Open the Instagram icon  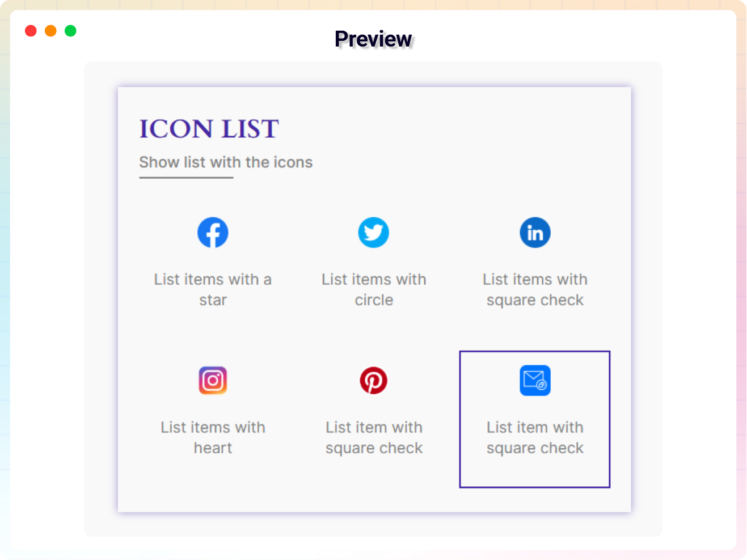(213, 380)
